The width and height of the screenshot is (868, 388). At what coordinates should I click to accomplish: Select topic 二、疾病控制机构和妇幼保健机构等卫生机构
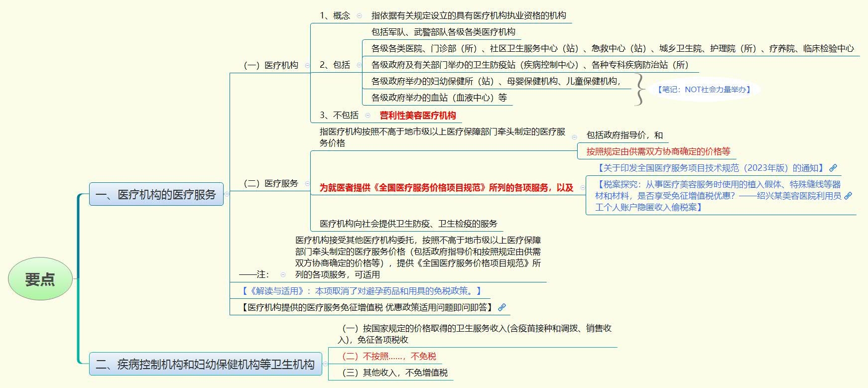pos(205,364)
